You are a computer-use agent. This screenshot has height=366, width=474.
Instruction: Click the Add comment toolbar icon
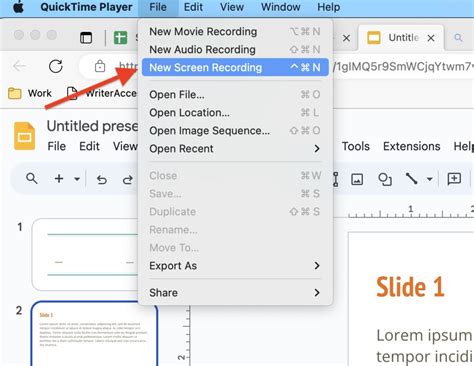click(454, 179)
